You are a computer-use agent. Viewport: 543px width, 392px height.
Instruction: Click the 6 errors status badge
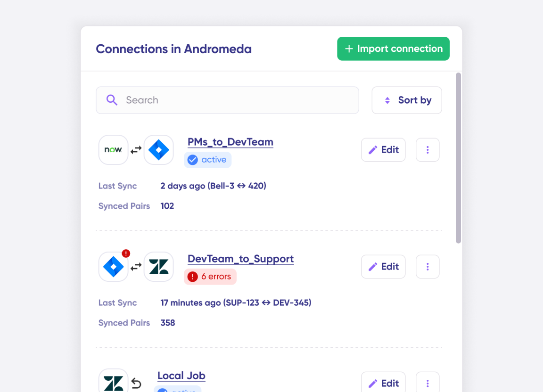point(210,277)
